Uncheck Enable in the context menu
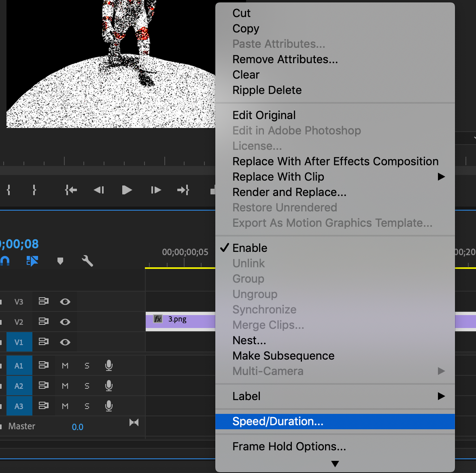This screenshot has height=473, width=476. click(x=335, y=248)
